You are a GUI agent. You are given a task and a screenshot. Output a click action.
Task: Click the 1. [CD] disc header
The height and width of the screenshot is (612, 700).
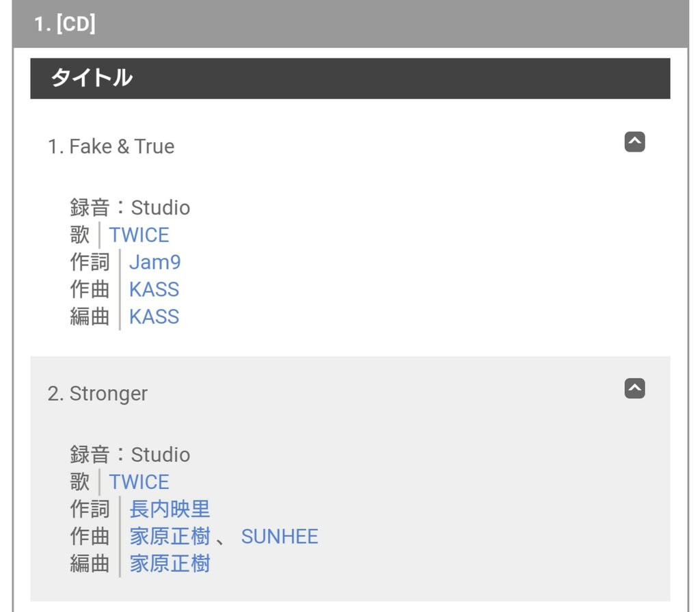coord(351,24)
